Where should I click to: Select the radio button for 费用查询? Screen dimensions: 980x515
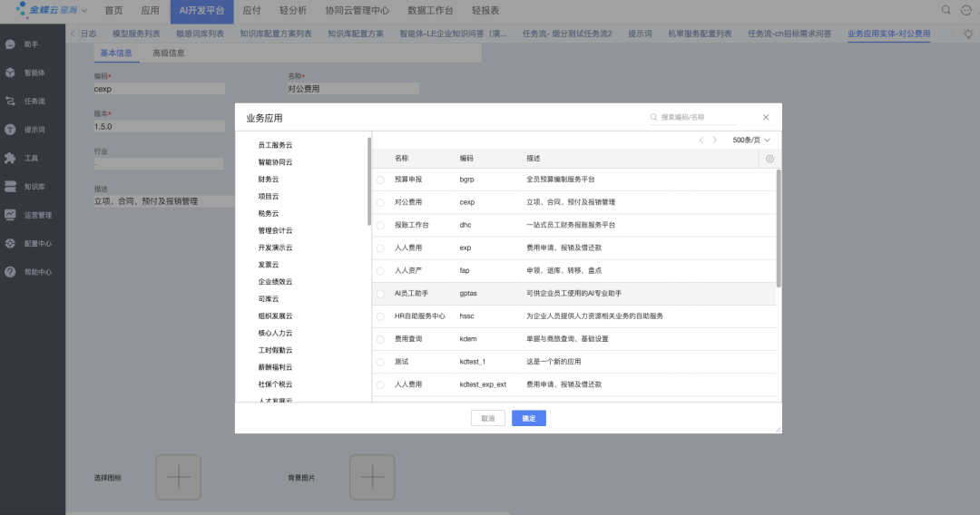click(x=380, y=340)
